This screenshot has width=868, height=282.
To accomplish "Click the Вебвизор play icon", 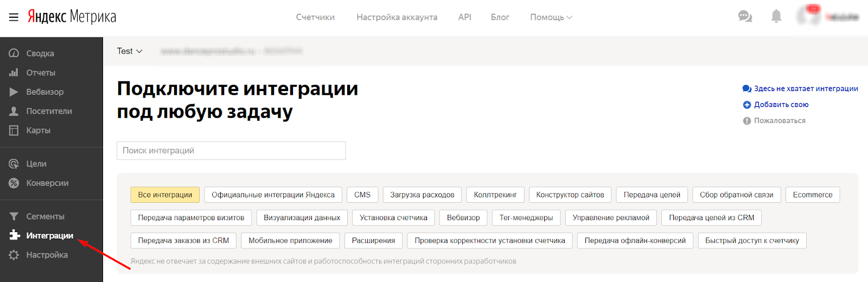I will pos(14,92).
